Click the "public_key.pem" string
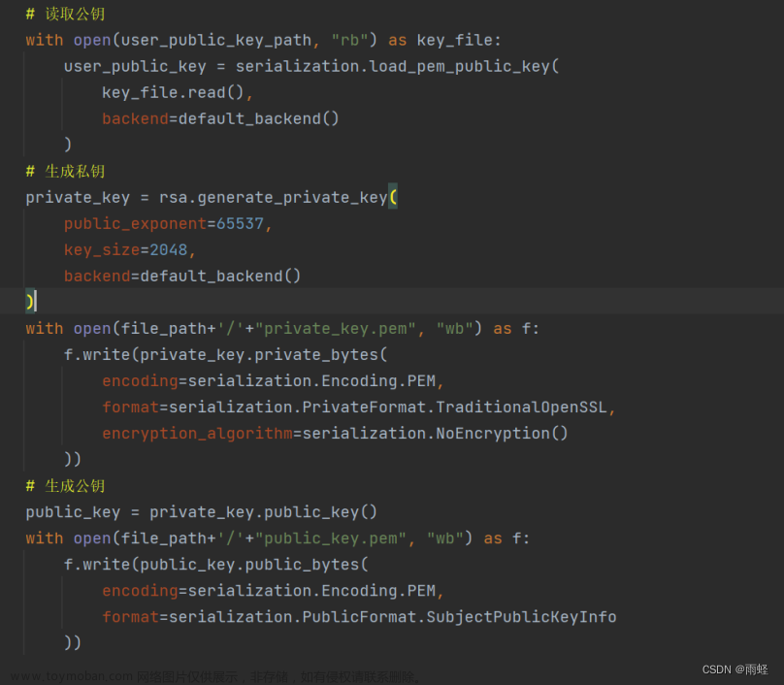The width and height of the screenshot is (784, 685). click(331, 538)
